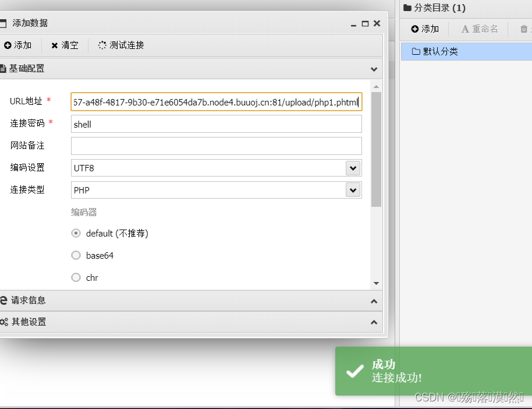This screenshot has height=409, width=532.
Task: Select the default (不推荐) encoder radio
Action: [x=76, y=234]
